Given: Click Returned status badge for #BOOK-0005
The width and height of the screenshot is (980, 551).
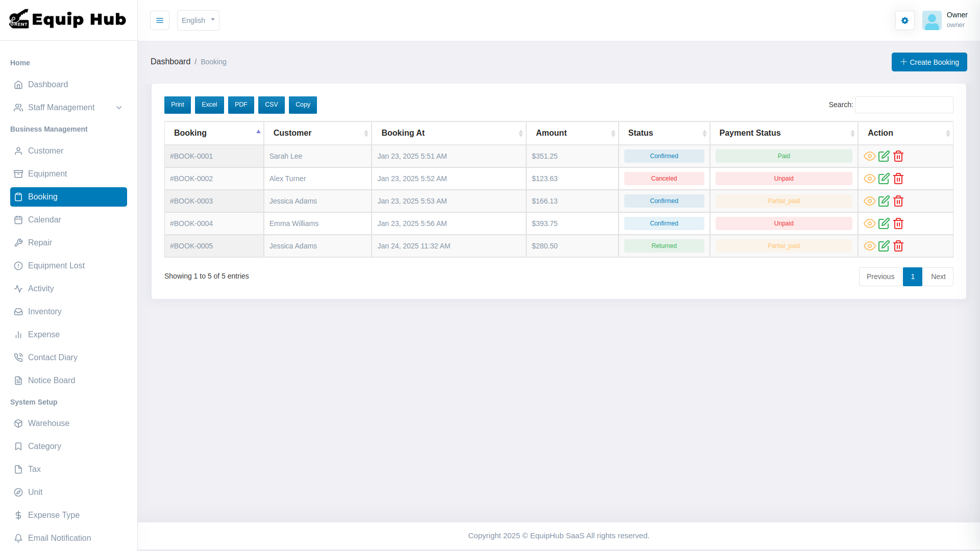Looking at the screenshot, I should click(664, 246).
